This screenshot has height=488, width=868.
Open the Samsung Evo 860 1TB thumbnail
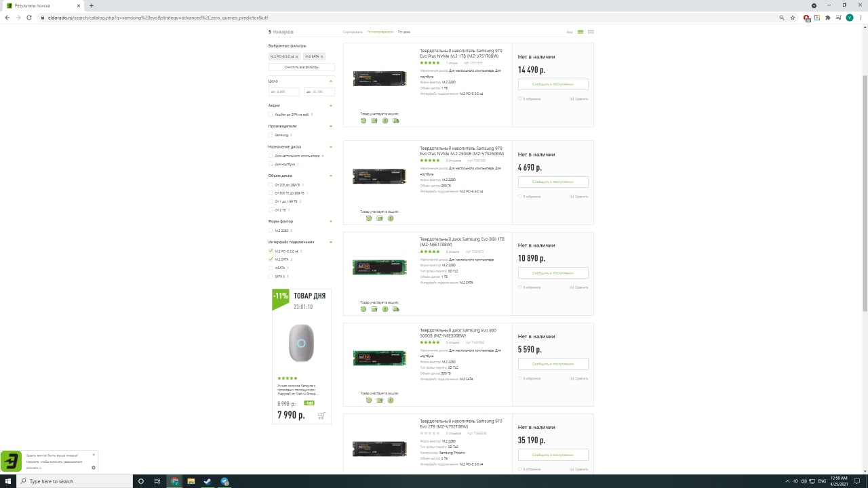[379, 267]
